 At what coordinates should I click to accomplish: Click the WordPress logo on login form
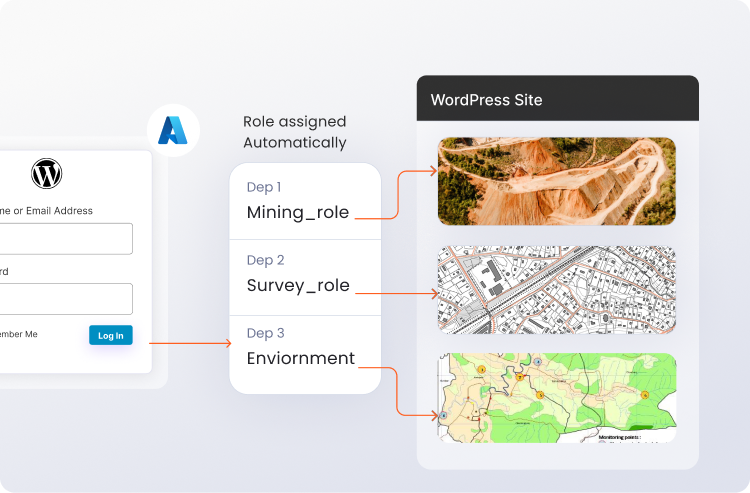click(47, 174)
